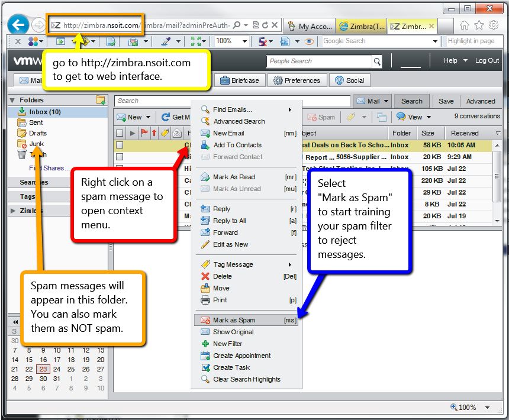
Task: Close the browser toolbar with gray X
Action: (18, 41)
